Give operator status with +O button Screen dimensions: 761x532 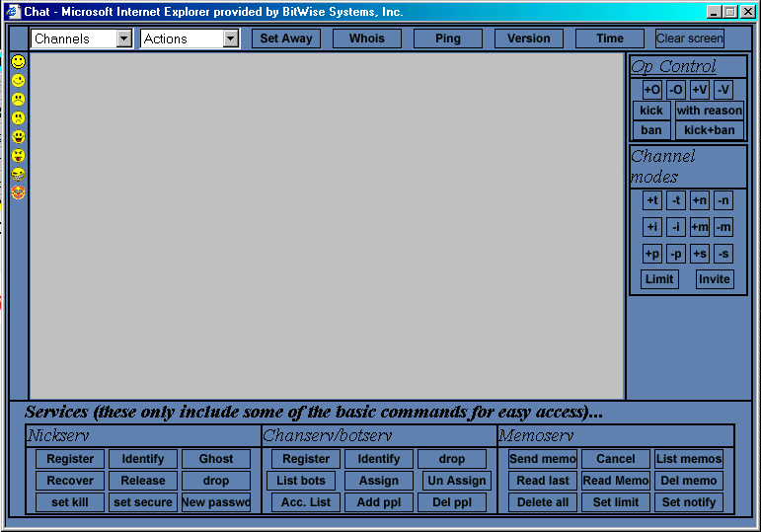click(x=651, y=90)
